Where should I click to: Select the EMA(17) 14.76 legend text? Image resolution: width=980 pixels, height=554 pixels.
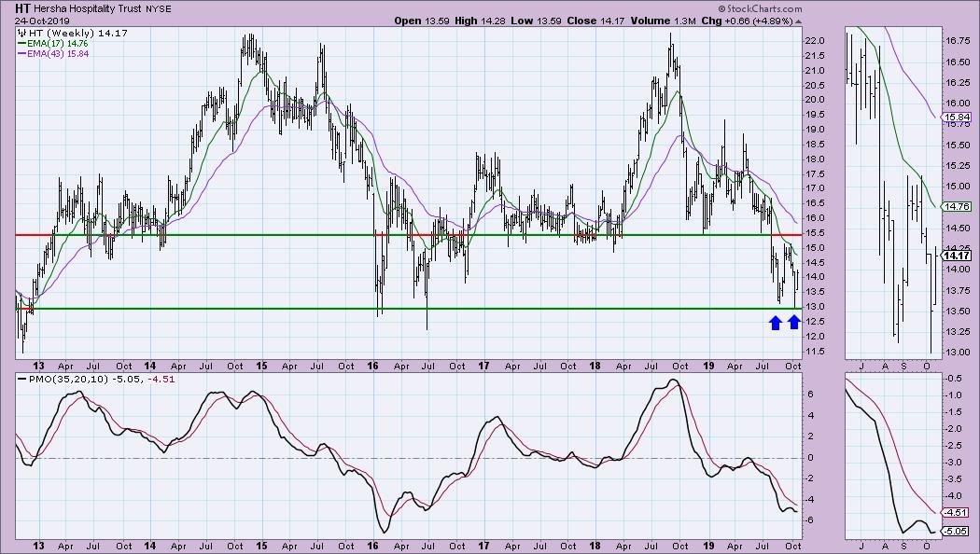point(58,44)
